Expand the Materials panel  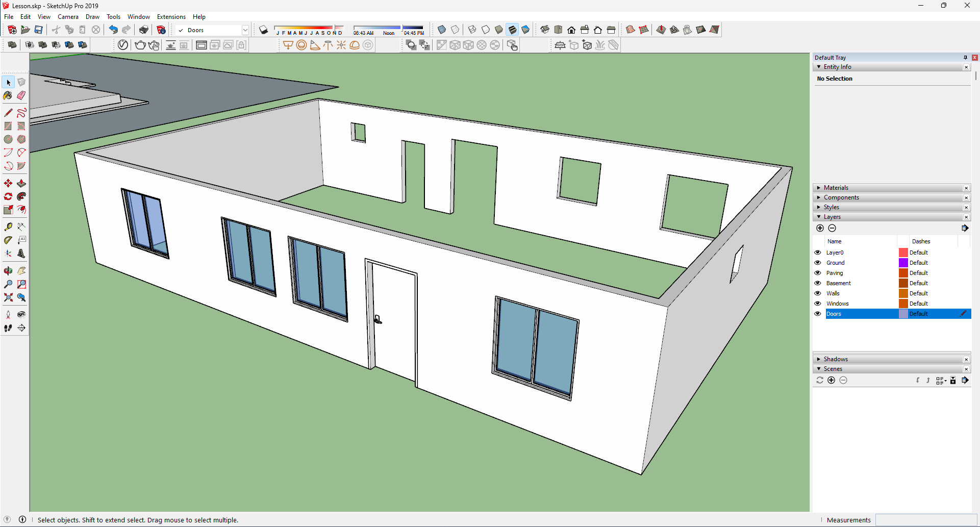click(819, 188)
